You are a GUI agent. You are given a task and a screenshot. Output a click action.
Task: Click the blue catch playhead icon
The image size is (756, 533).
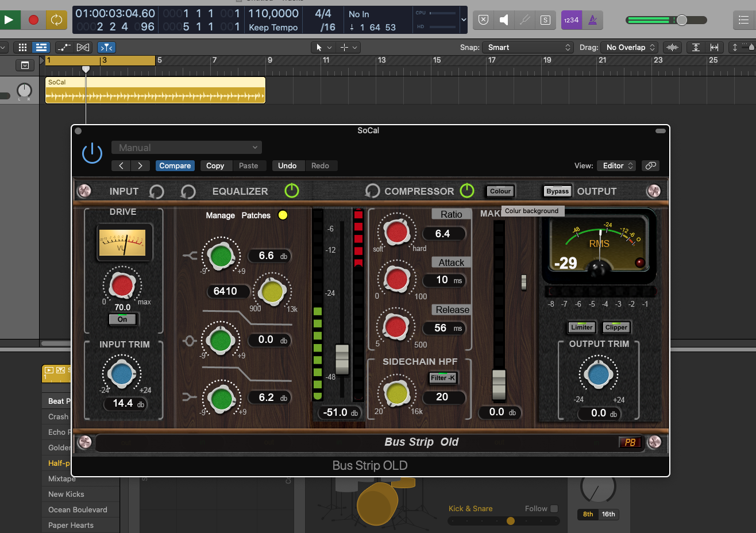point(106,48)
